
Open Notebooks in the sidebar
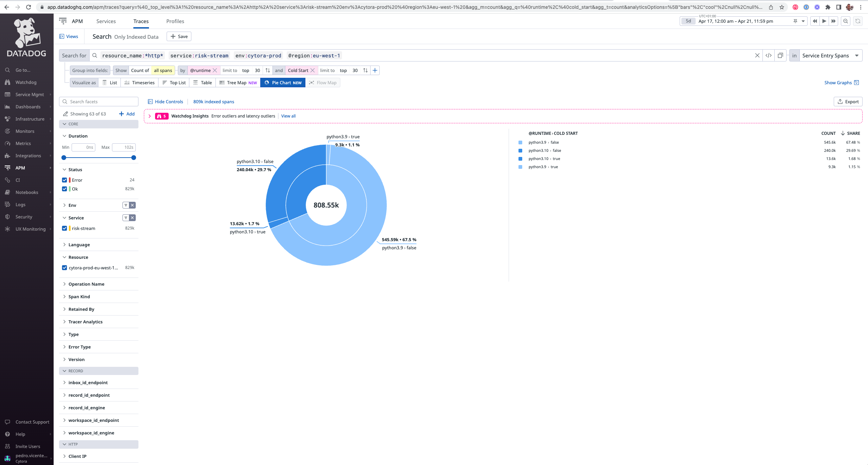pyautogui.click(x=26, y=192)
